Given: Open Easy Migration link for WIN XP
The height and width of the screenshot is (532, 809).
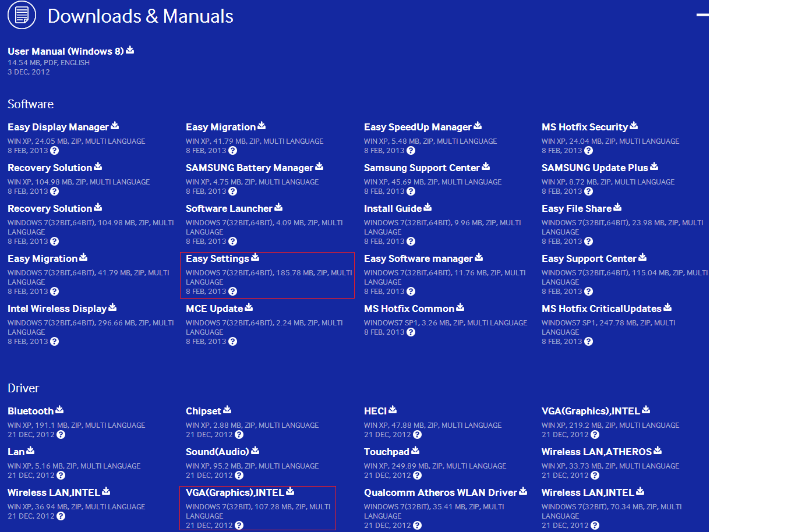Looking at the screenshot, I should coord(221,127).
